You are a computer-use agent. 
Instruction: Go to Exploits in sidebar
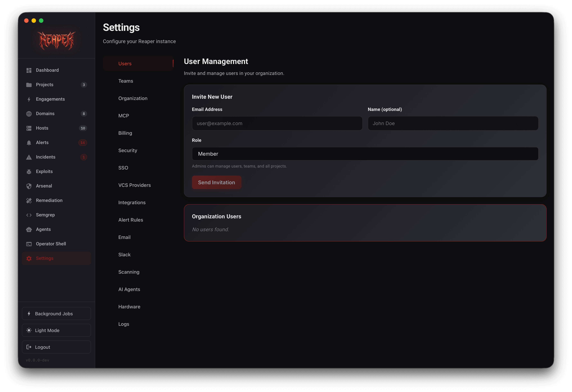[56, 172]
